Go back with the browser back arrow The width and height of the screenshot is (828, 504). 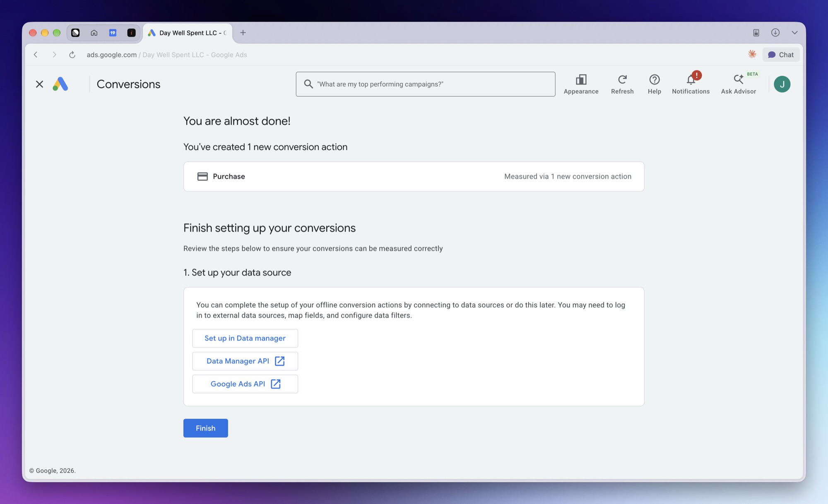click(x=36, y=55)
